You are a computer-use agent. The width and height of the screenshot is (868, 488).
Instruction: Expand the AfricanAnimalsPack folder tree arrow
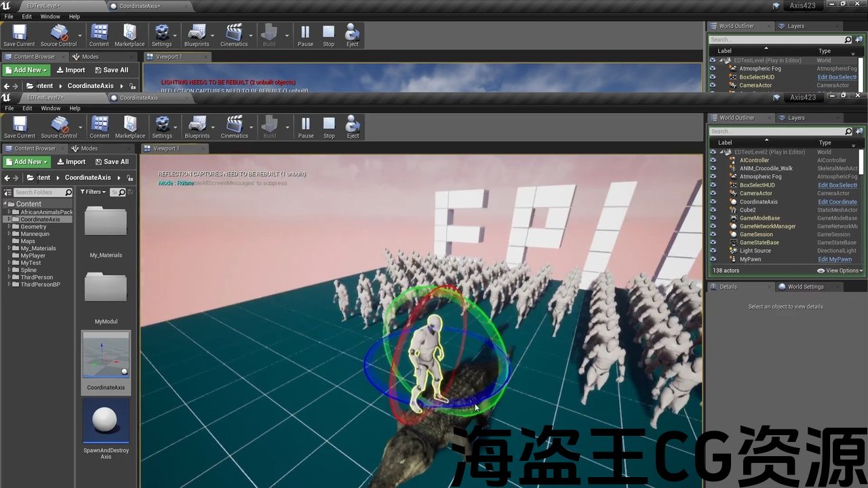[x=9, y=212]
